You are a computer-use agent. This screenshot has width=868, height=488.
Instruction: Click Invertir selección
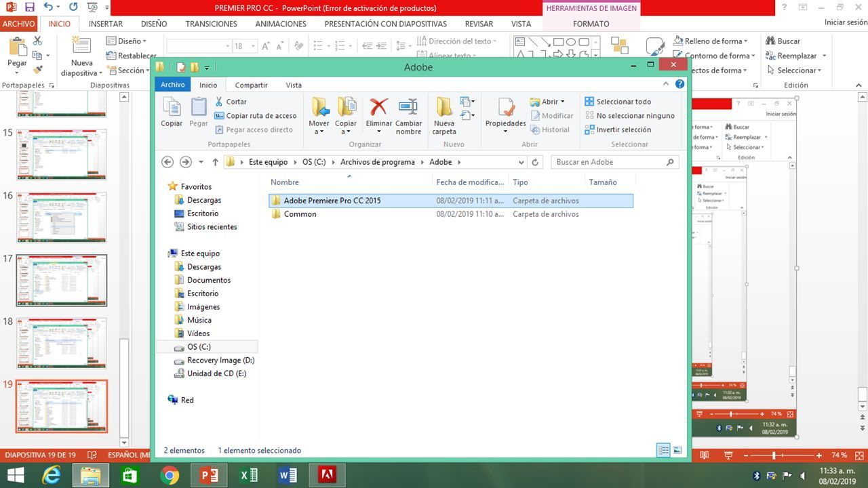click(x=618, y=129)
